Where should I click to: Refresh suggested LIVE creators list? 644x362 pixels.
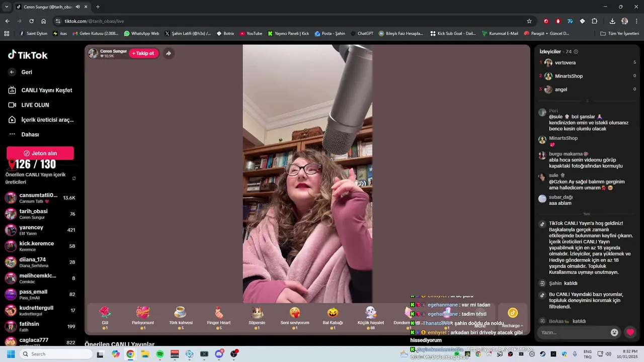(x=74, y=178)
